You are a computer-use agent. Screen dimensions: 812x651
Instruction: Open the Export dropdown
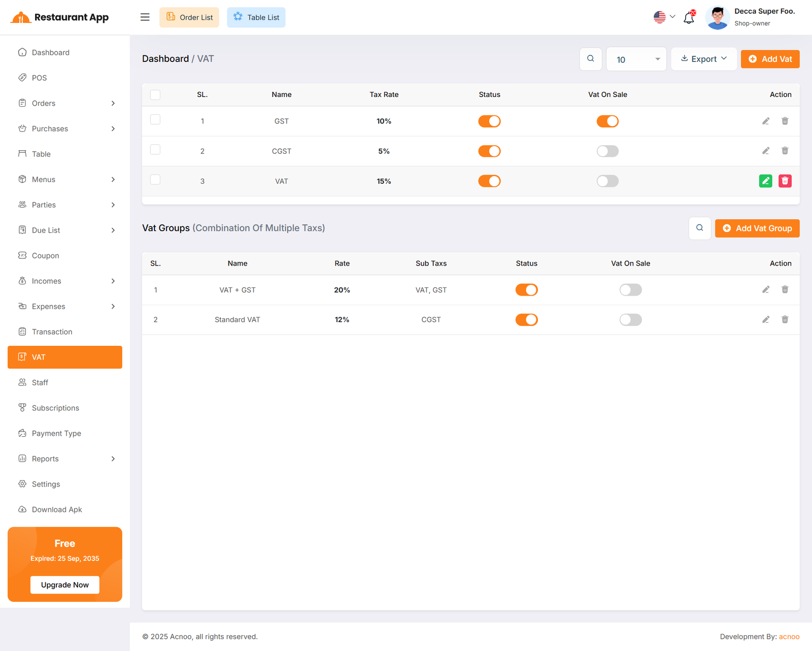[x=703, y=59]
